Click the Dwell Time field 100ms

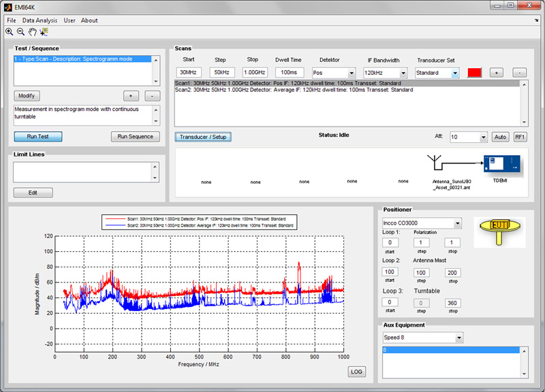[289, 72]
